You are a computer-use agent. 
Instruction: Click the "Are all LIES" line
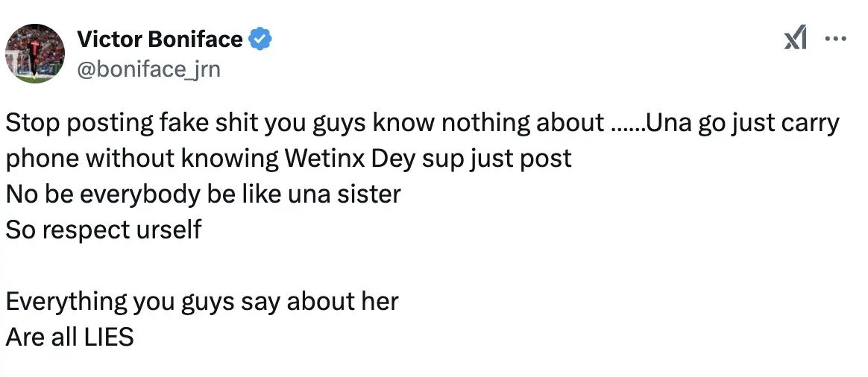click(69, 337)
